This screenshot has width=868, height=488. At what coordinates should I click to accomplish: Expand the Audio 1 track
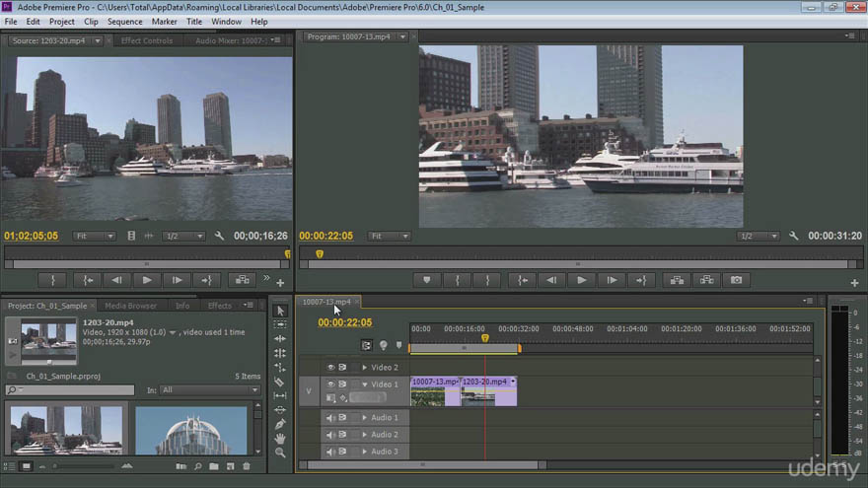point(364,418)
